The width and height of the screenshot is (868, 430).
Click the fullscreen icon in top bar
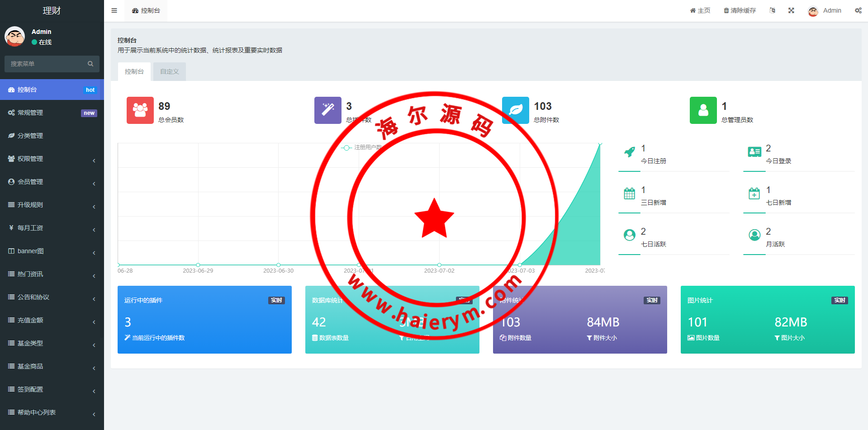(791, 10)
